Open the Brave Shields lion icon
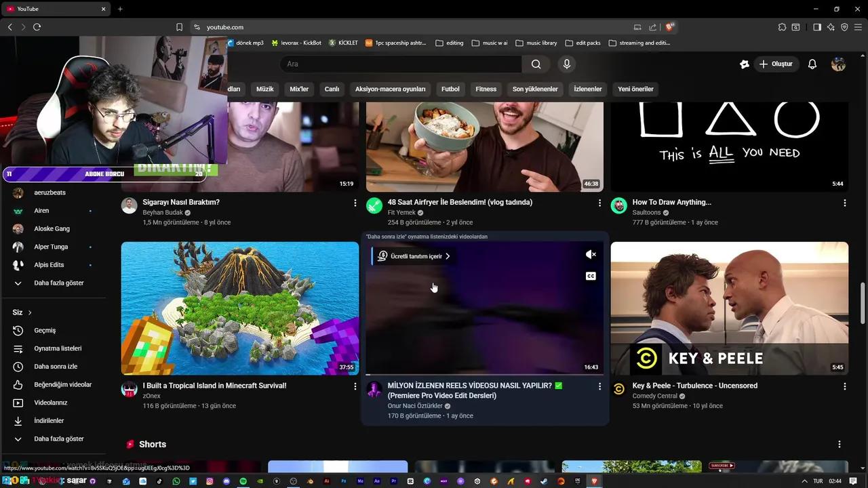This screenshot has height=488, width=868. point(670,27)
